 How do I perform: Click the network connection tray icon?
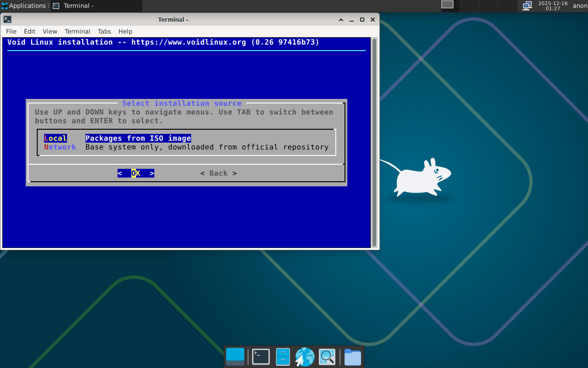[x=527, y=6]
